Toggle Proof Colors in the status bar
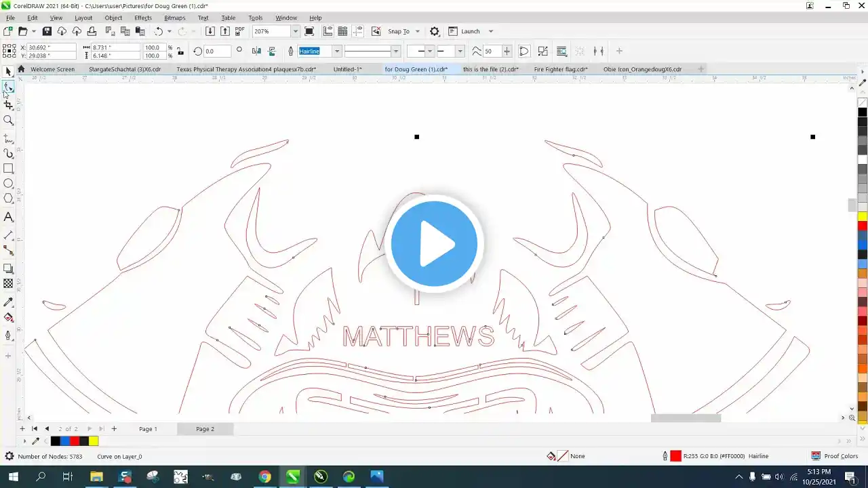This screenshot has width=868, height=488. point(835,456)
